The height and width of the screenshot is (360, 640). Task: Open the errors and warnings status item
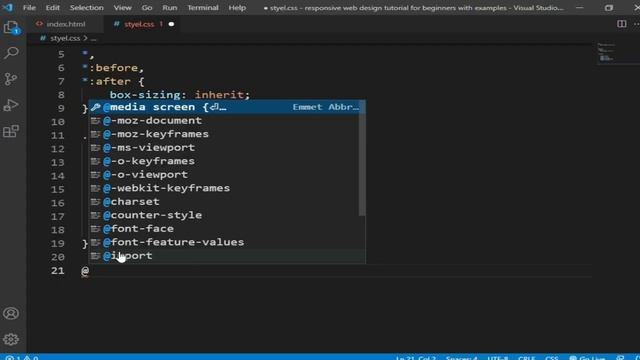pos(22,358)
